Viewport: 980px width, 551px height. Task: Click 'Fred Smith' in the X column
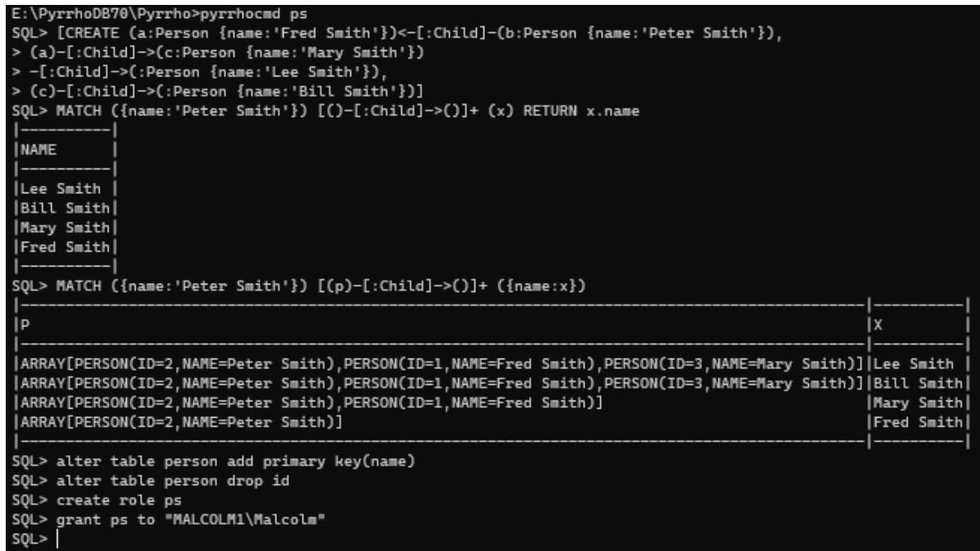click(x=918, y=422)
